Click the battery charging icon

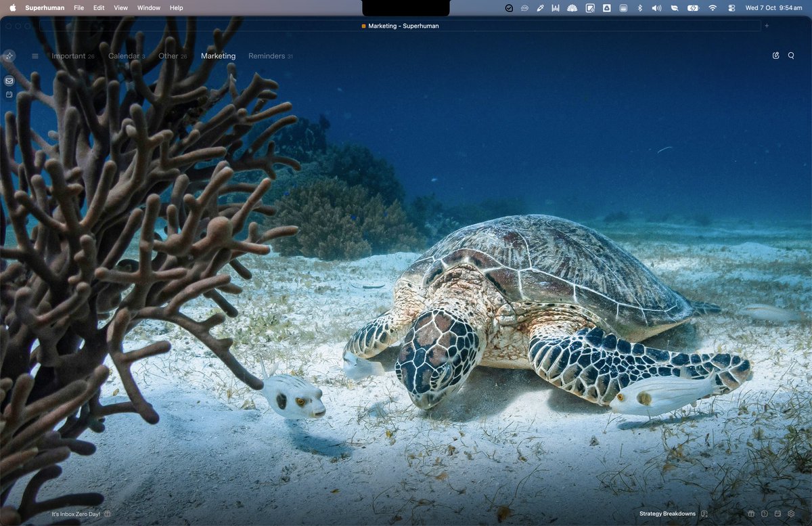693,8
